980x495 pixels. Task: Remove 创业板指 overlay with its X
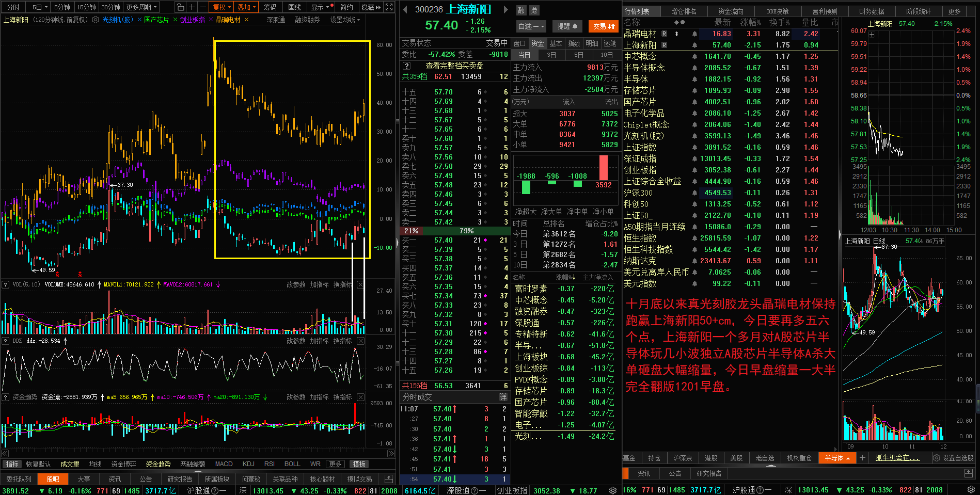point(210,20)
